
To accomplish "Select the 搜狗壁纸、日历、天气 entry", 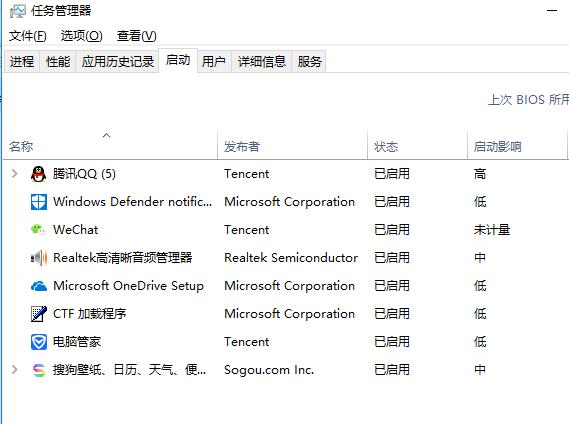I will click(x=130, y=370).
